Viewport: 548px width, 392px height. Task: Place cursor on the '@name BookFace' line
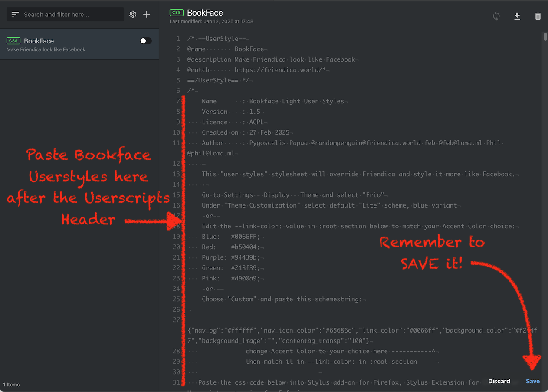click(227, 49)
